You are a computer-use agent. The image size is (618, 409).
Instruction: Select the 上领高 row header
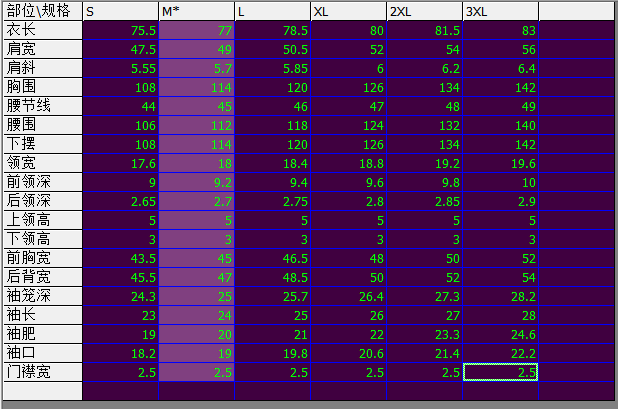[x=43, y=220]
